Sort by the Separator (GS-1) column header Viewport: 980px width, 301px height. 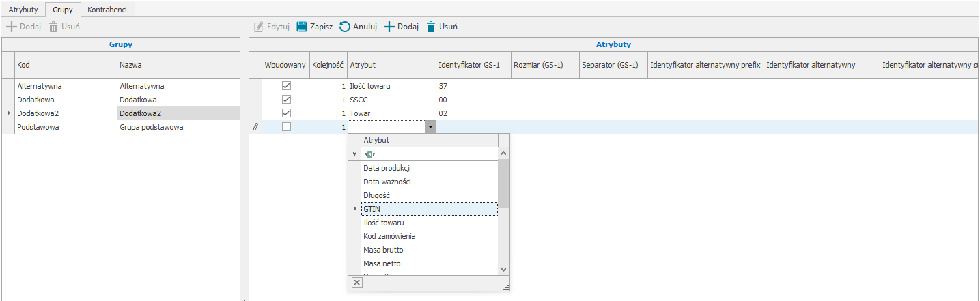point(613,65)
